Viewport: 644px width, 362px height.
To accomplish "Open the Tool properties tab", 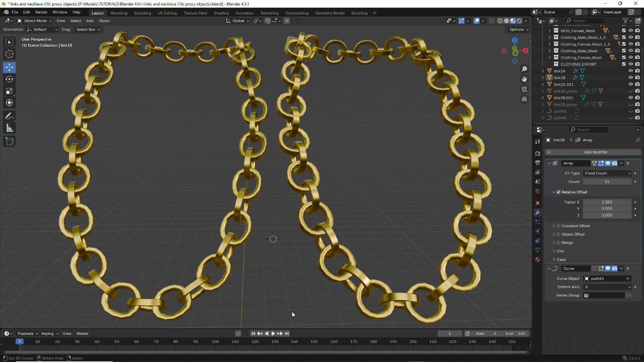I will tap(538, 142).
